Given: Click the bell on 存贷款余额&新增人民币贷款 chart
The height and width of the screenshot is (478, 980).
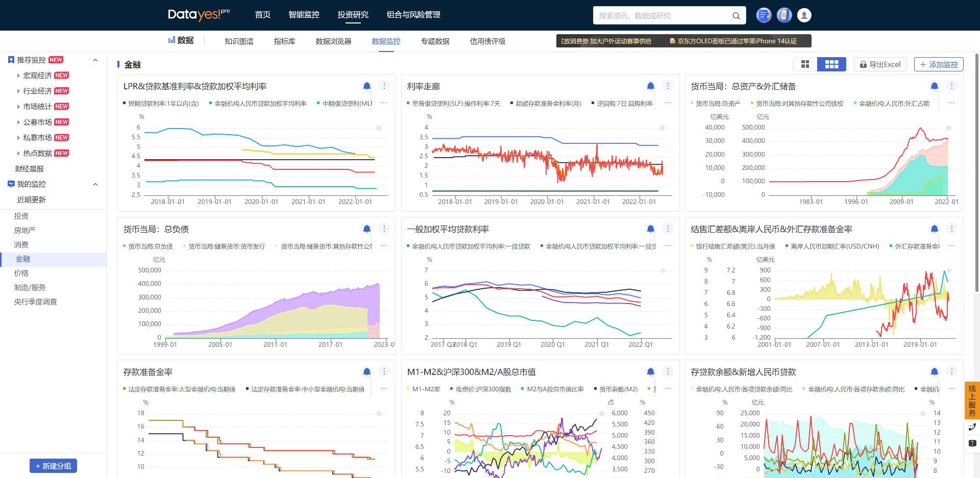Looking at the screenshot, I should pos(934,371).
